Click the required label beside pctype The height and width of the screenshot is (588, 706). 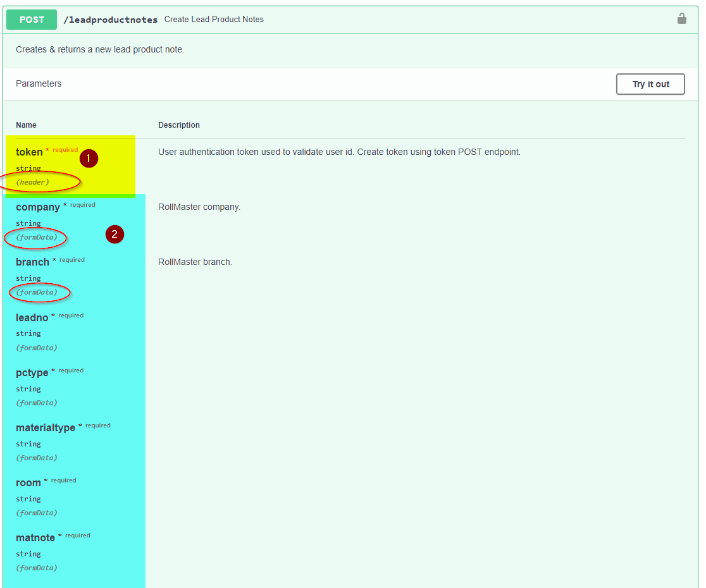click(x=70, y=369)
